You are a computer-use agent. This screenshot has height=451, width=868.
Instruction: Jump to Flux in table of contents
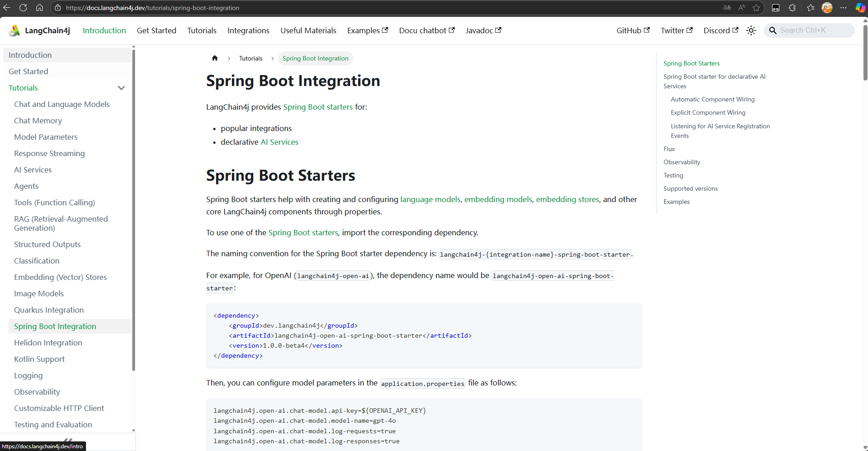[x=669, y=149]
